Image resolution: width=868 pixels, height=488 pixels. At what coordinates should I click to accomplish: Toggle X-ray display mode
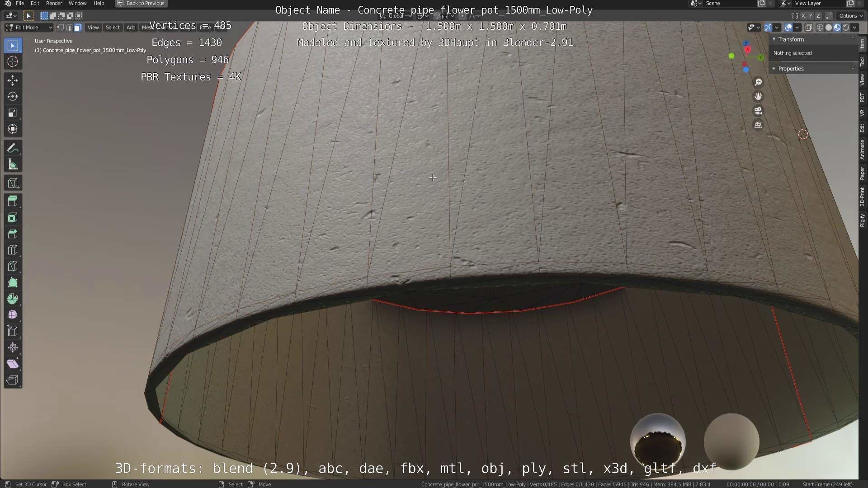tap(809, 28)
